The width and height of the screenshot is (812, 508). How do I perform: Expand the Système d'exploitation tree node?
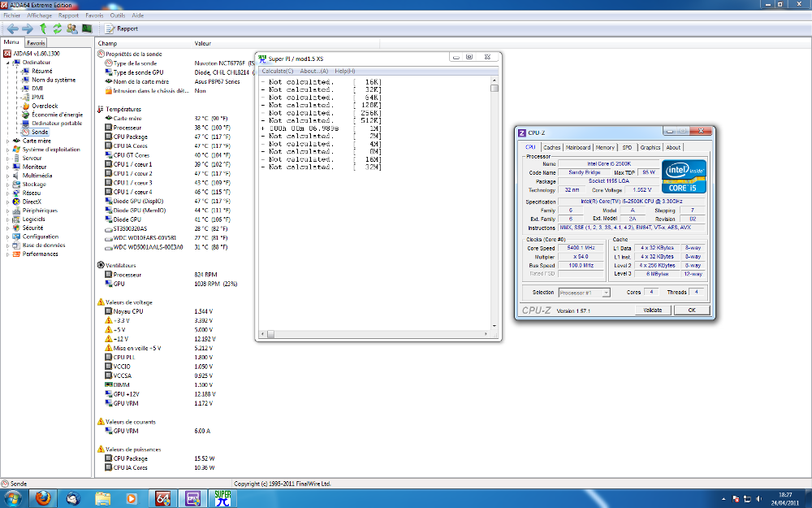tap(8, 150)
